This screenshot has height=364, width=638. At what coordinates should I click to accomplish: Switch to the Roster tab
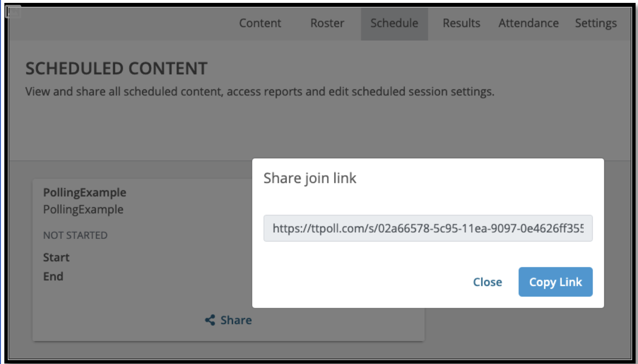pos(327,23)
